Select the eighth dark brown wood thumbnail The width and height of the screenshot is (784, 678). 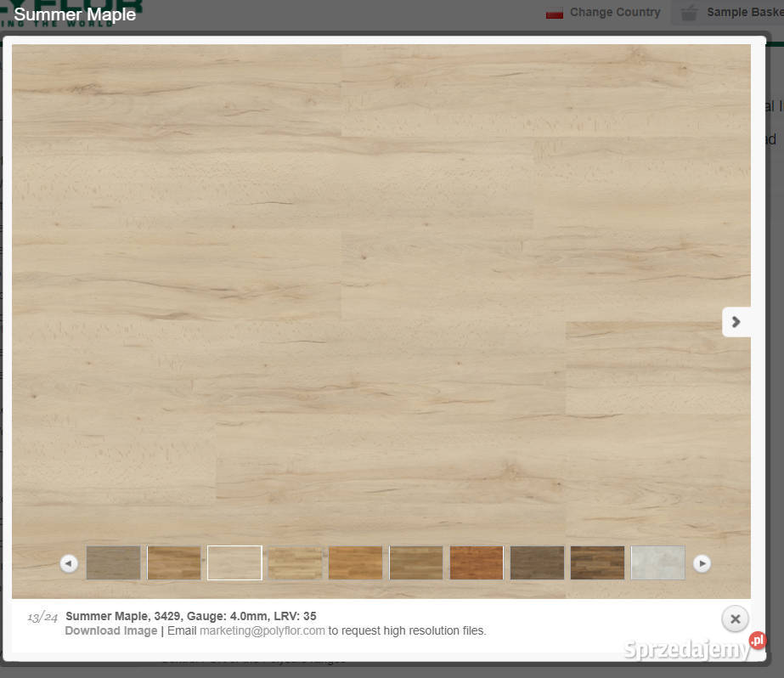(537, 562)
